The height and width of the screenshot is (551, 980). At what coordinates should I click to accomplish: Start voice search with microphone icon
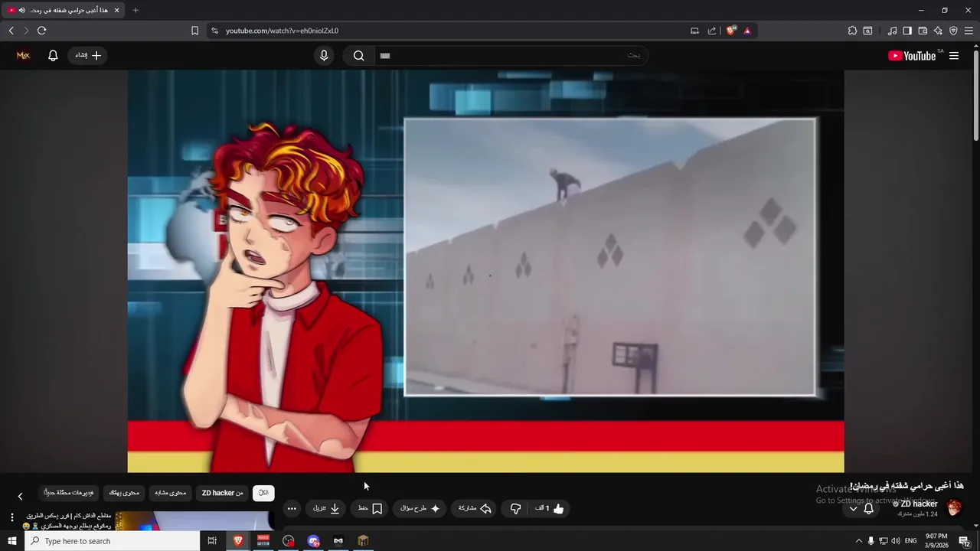pos(324,55)
